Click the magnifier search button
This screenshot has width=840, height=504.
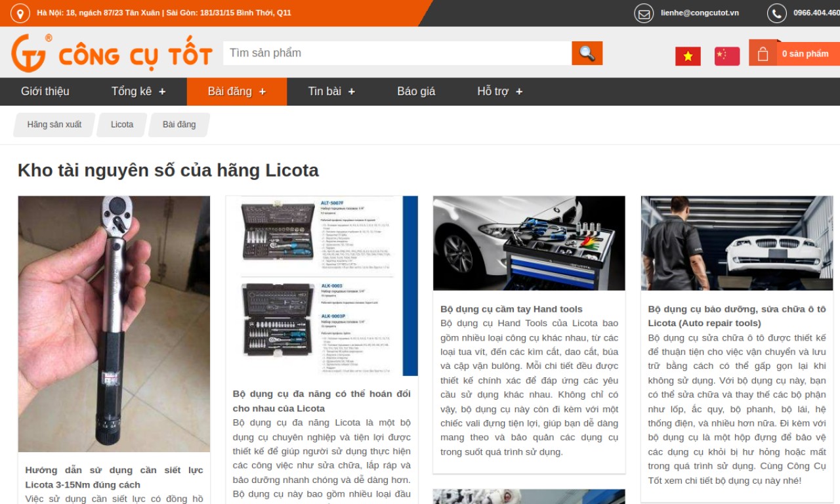click(x=587, y=53)
